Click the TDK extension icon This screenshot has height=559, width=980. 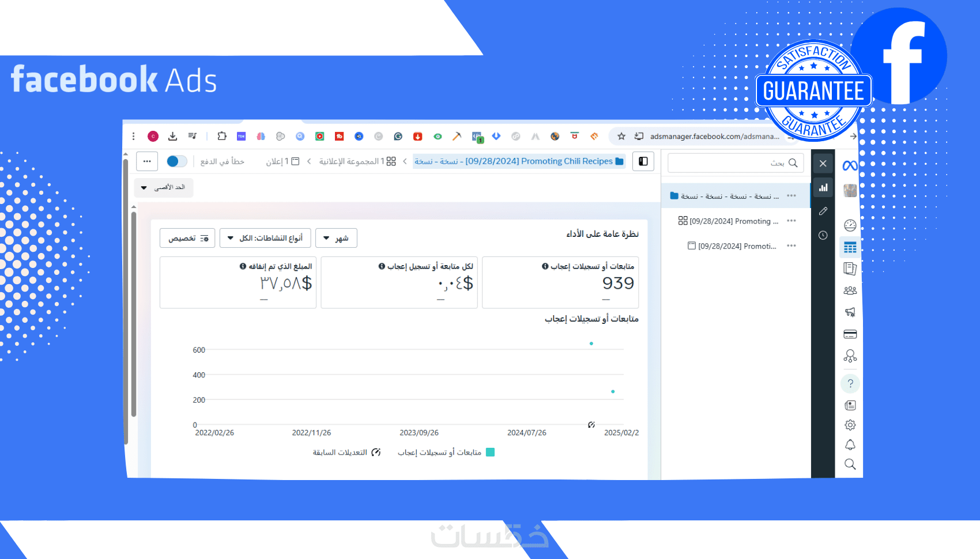pyautogui.click(x=241, y=137)
